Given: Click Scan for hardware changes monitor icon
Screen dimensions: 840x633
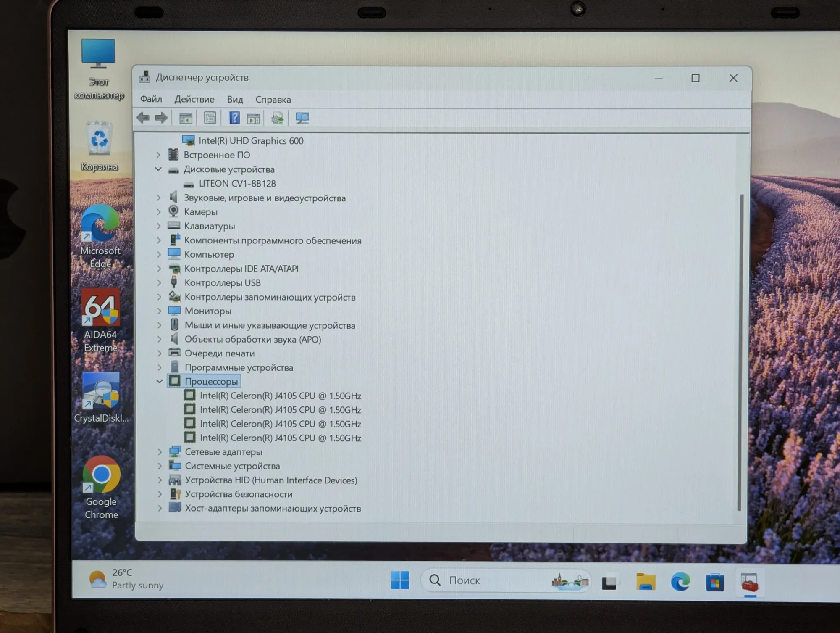Looking at the screenshot, I should coord(302,119).
